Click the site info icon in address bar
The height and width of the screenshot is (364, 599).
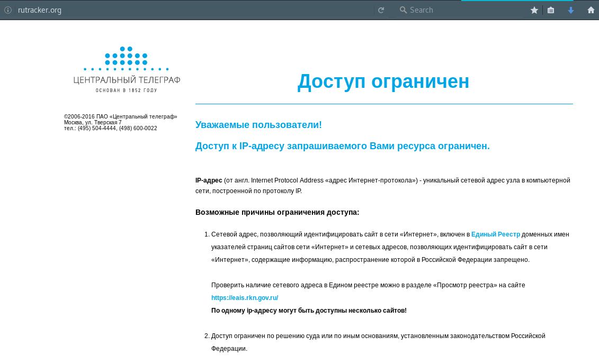click(x=7, y=10)
